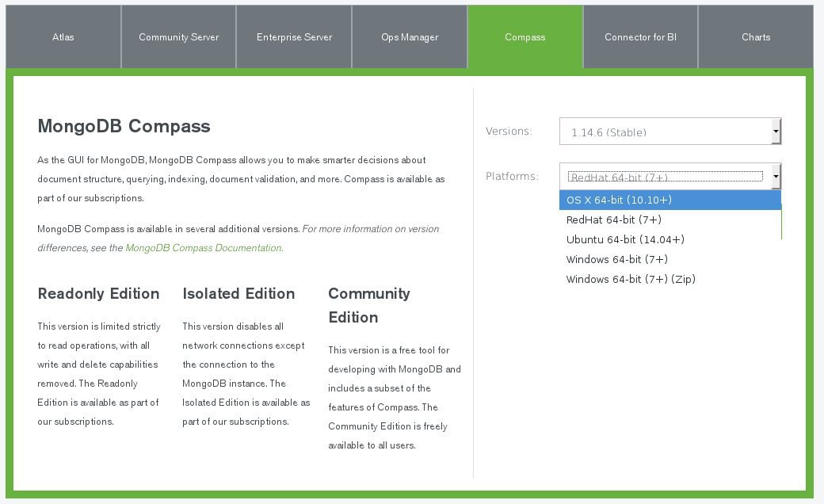The image size is (824, 504).
Task: Collapse the Platforms dropdown field
Action: click(670, 176)
